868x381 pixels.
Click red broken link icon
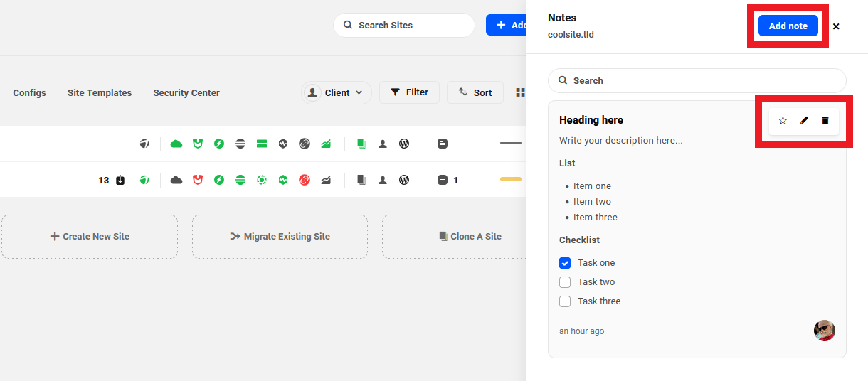(x=305, y=181)
